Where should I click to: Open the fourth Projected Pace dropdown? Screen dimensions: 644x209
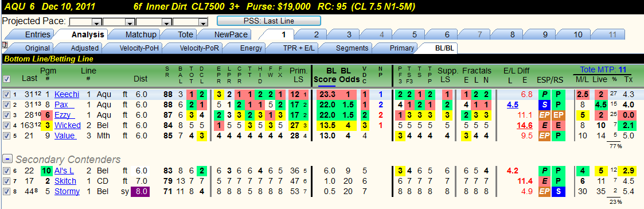(x=204, y=22)
